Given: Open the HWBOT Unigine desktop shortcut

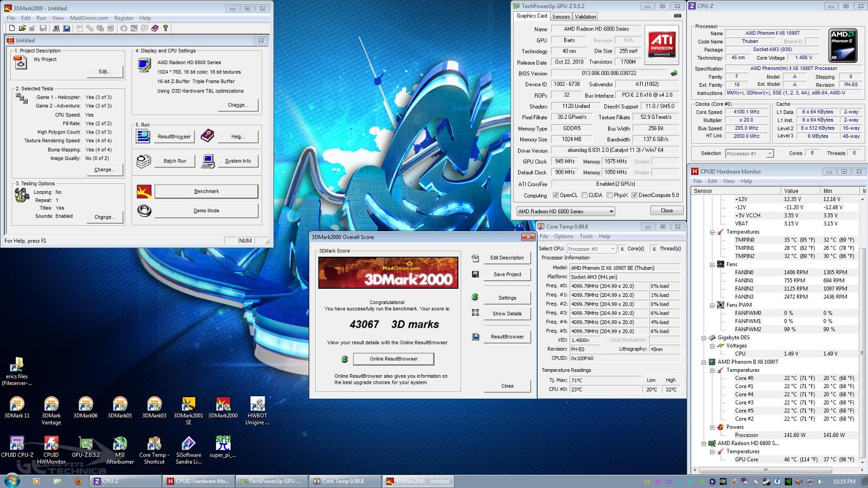Looking at the screenshot, I should (x=257, y=411).
